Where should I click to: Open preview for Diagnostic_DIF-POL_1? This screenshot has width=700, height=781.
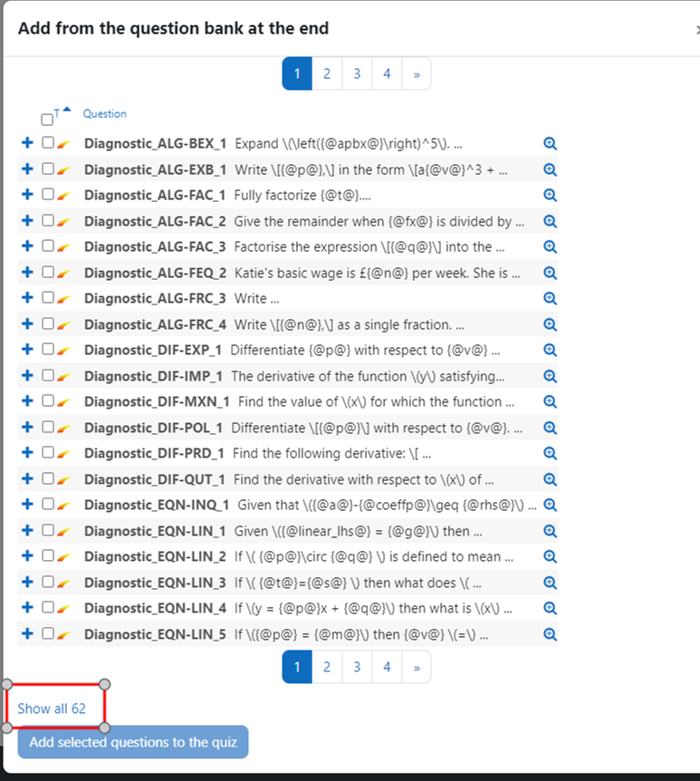click(x=550, y=428)
